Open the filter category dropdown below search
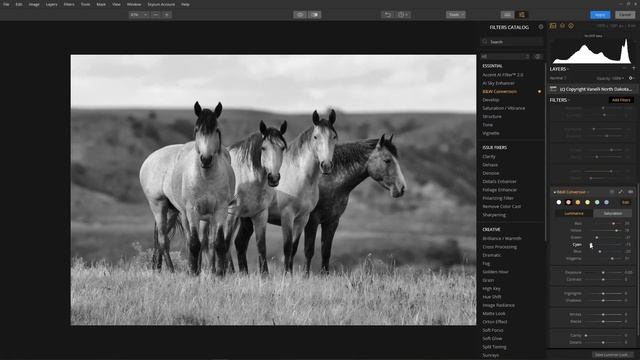 click(505, 56)
